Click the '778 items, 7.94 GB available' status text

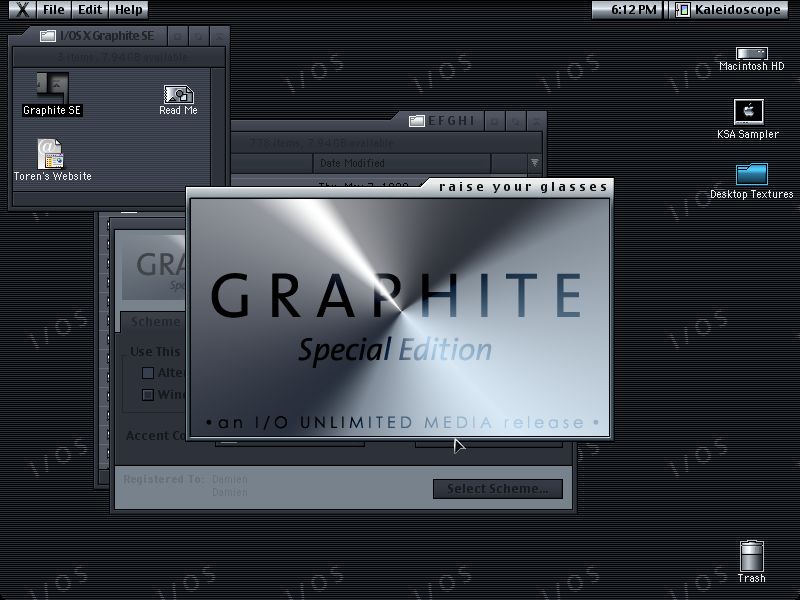321,143
